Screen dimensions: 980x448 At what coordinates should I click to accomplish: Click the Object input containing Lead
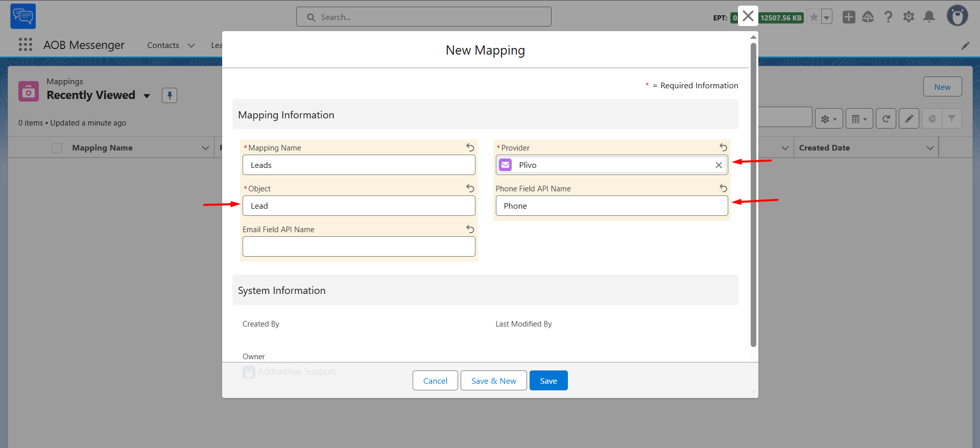359,206
